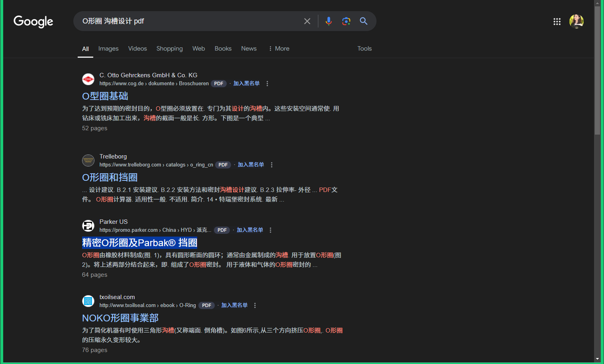Image resolution: width=604 pixels, height=364 pixels.
Task: Start voice search with microphone icon
Action: [328, 21]
